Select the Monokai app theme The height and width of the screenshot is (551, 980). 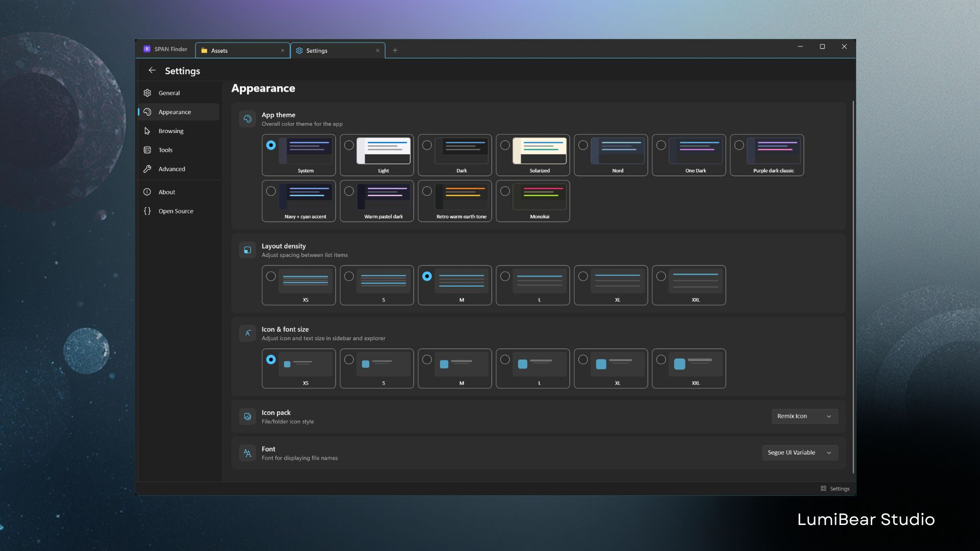click(532, 201)
